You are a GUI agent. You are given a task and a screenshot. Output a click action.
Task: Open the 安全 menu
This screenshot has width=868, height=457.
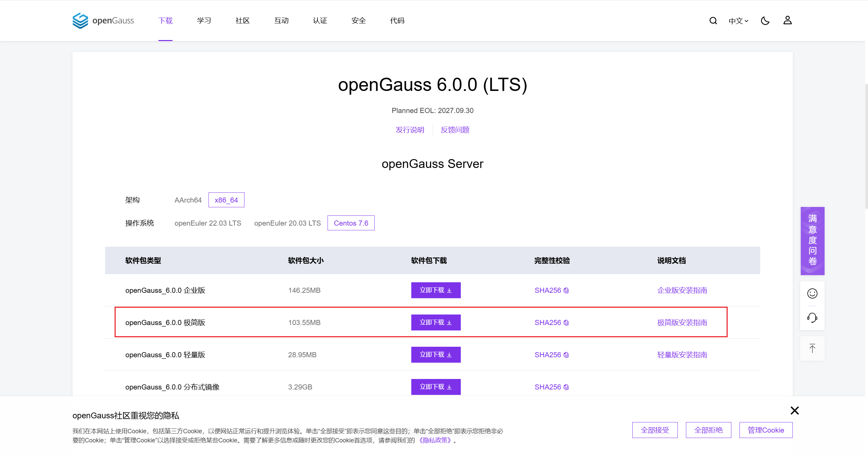pyautogui.click(x=359, y=21)
